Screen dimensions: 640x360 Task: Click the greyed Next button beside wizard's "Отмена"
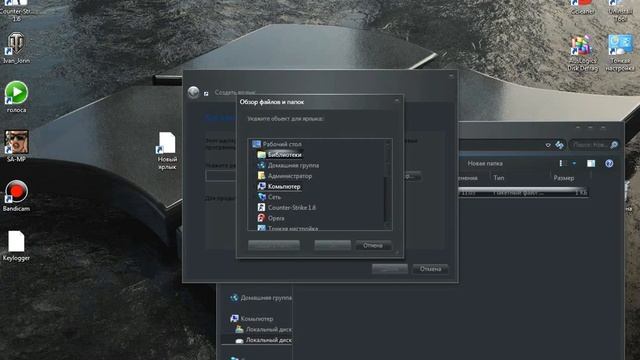[x=390, y=269]
